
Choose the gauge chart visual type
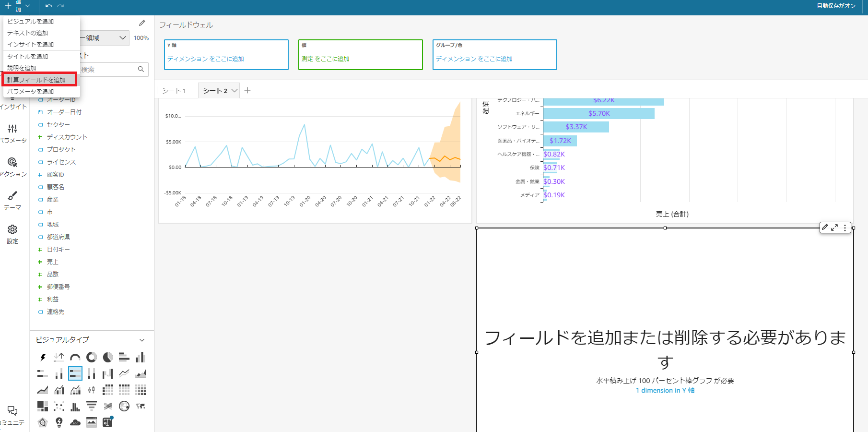pyautogui.click(x=75, y=357)
